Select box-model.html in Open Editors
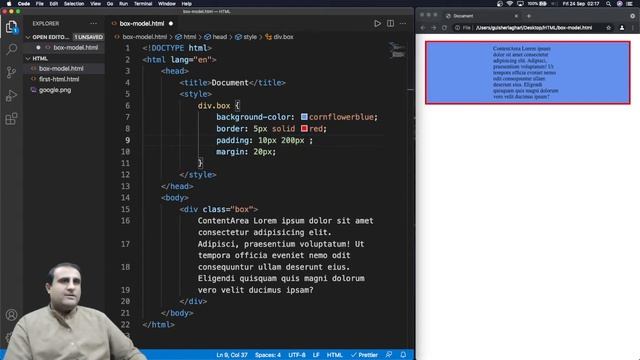Screen dimensions: 640x360 76,47
